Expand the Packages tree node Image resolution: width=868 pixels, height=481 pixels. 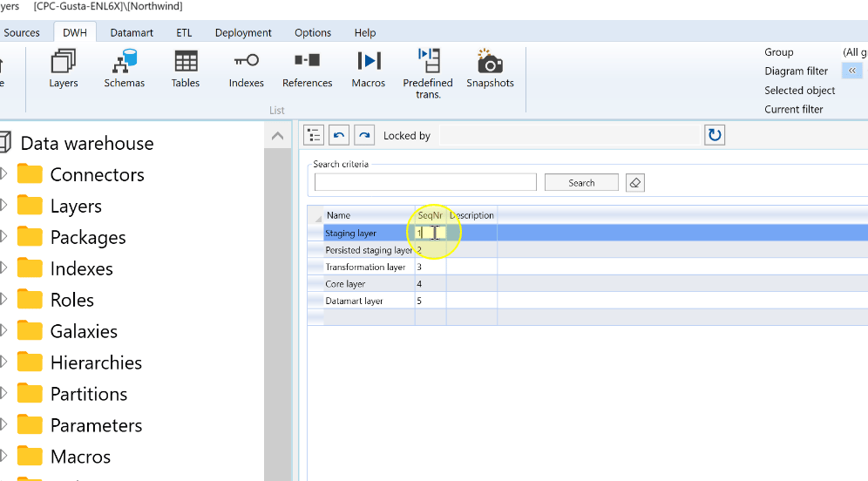click(3, 236)
